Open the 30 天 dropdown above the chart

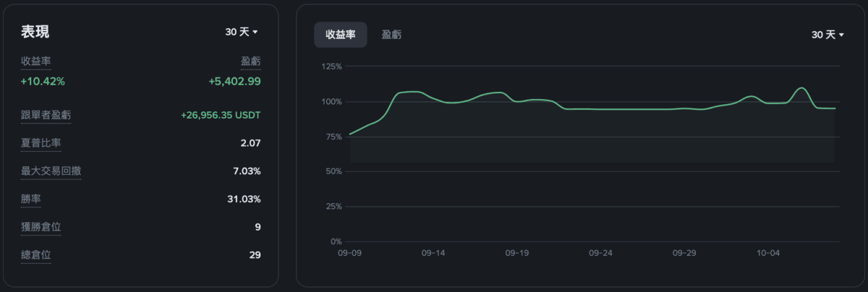[x=827, y=35]
